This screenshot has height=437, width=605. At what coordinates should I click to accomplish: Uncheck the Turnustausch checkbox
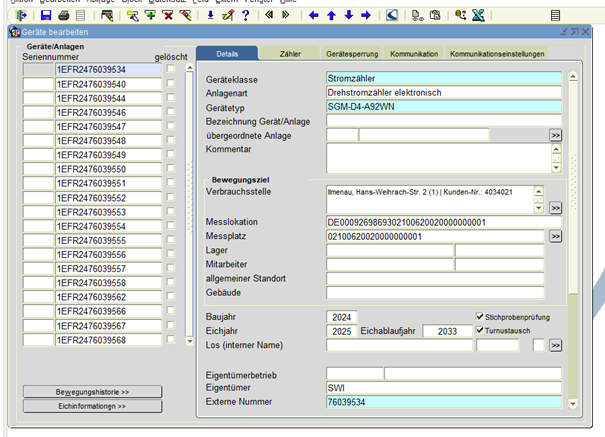click(481, 330)
